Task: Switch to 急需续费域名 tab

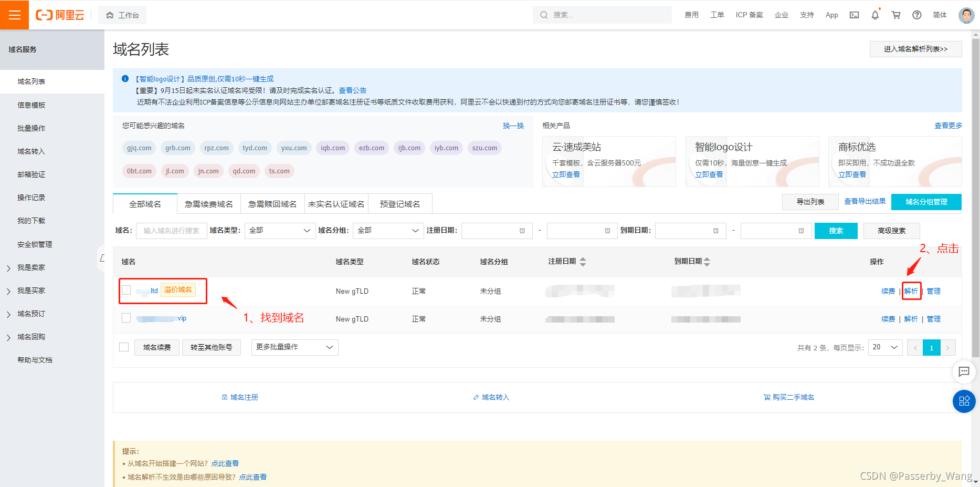Action: click(x=209, y=204)
